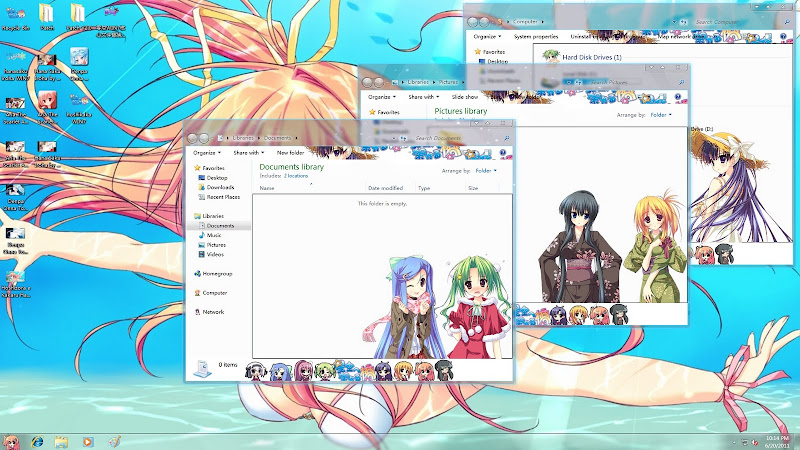Click Pictures breadcrumb in the Pictures address bar

tap(448, 82)
